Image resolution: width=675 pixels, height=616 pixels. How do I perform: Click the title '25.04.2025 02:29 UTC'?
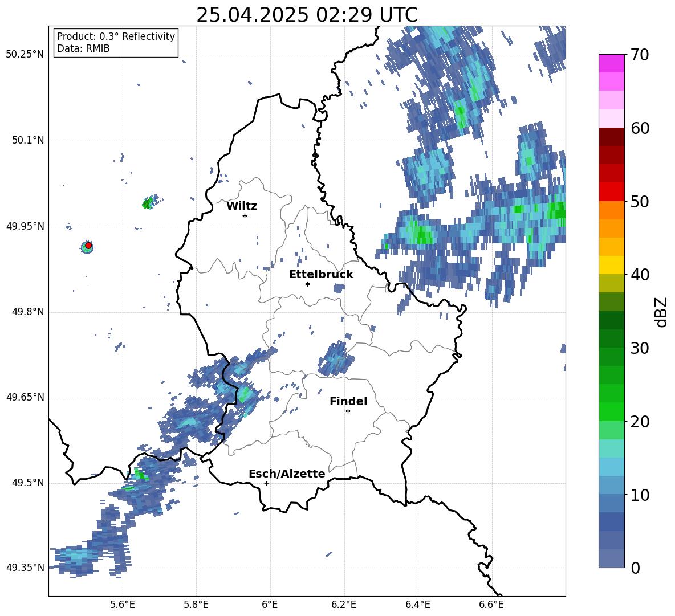tap(307, 15)
